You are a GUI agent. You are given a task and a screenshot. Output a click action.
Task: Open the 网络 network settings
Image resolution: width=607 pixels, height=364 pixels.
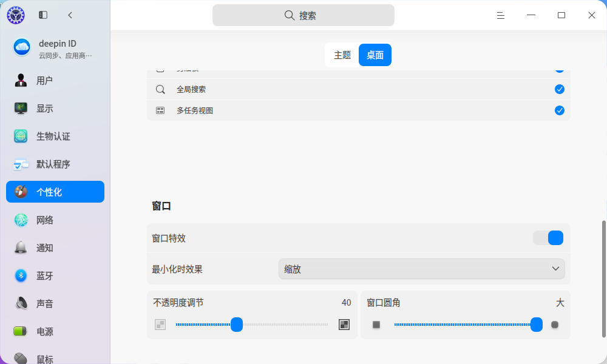(x=55, y=220)
